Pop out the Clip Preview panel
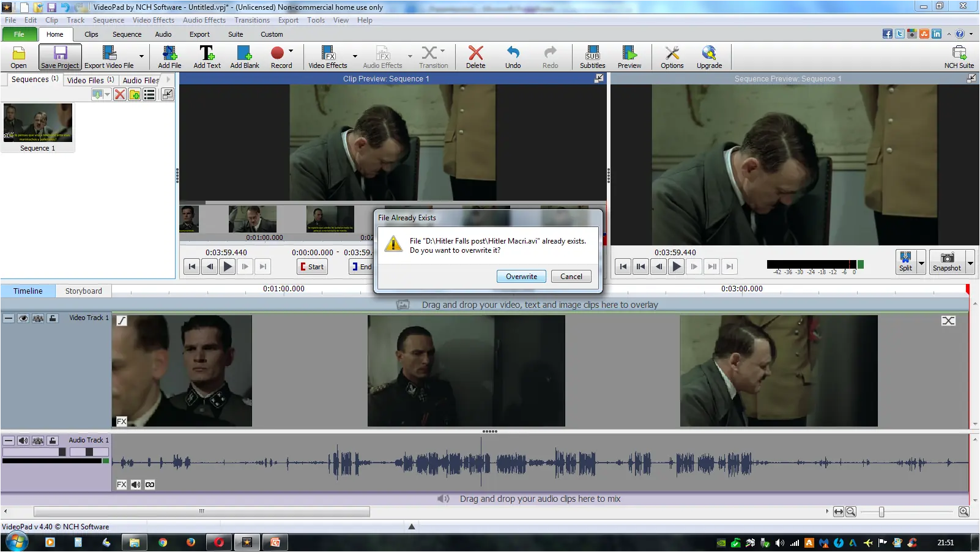 pos(599,78)
